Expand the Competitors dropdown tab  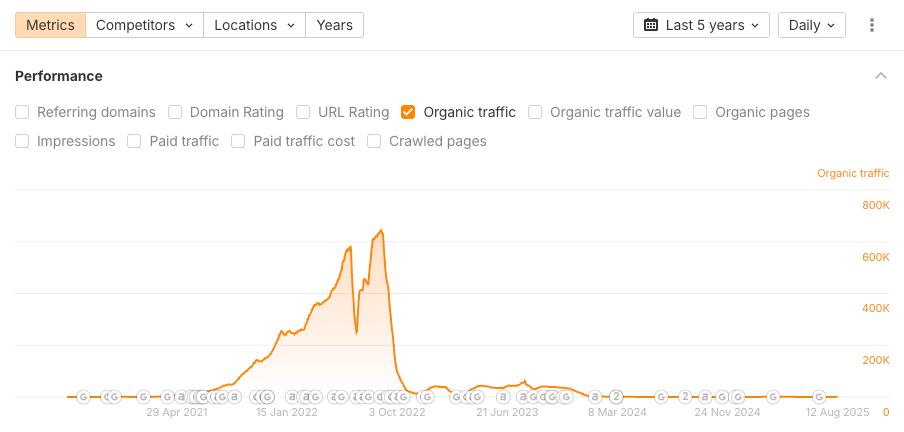144,25
